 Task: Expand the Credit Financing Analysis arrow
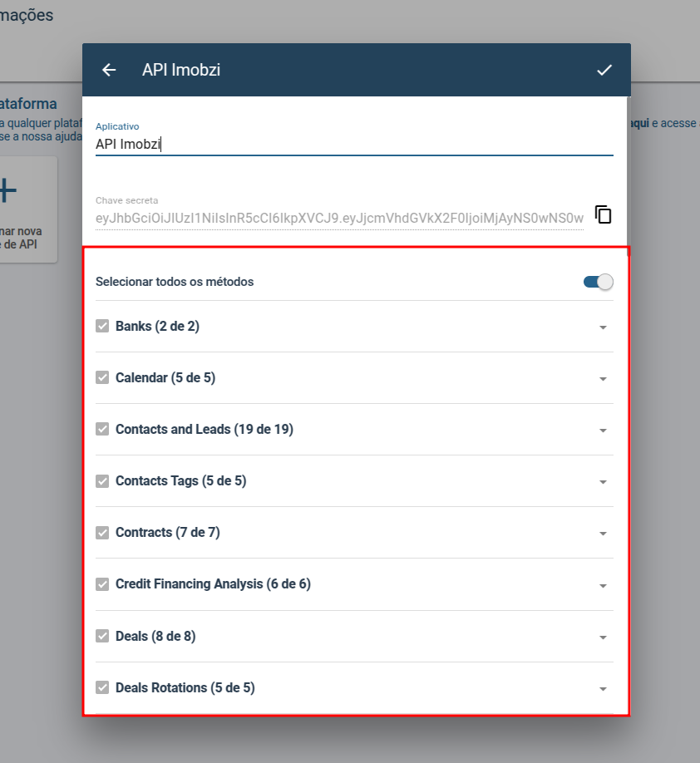[603, 586]
